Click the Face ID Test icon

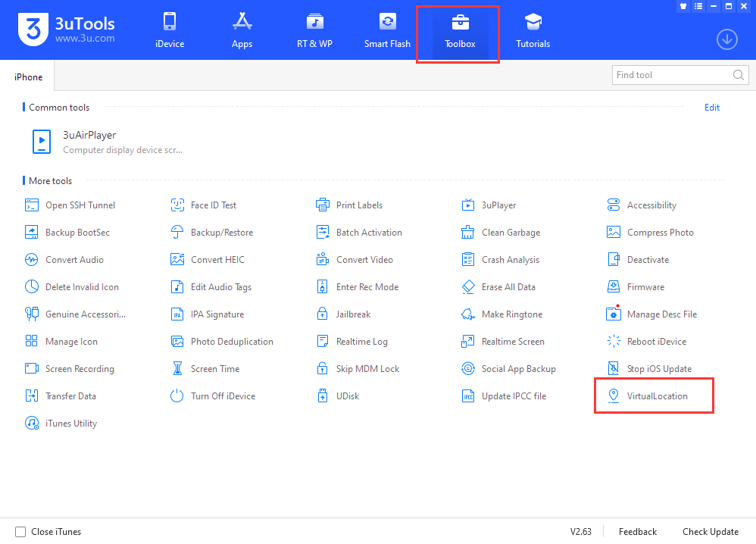177,205
